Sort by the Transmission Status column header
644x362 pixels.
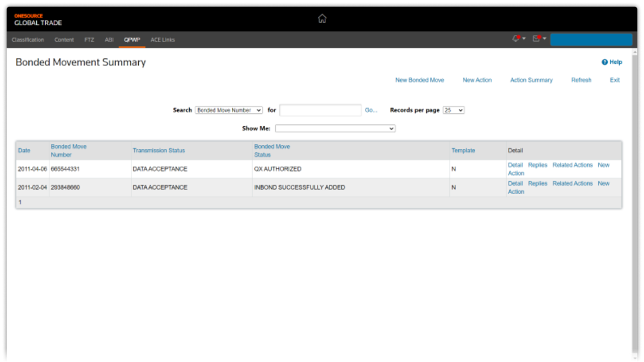[x=159, y=150]
